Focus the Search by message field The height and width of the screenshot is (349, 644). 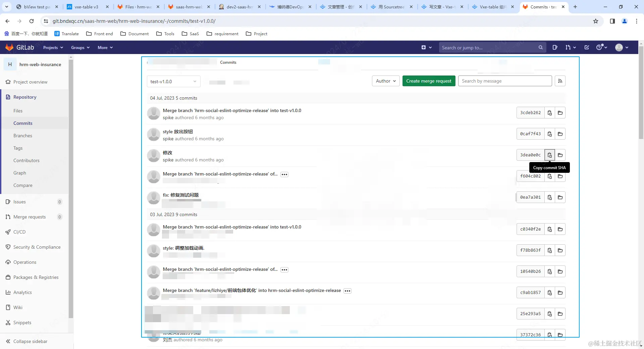tap(505, 81)
